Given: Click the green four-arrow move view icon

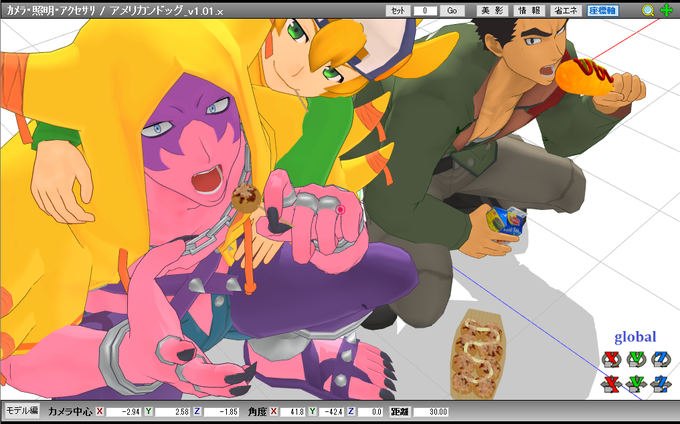Looking at the screenshot, I should 667,10.
